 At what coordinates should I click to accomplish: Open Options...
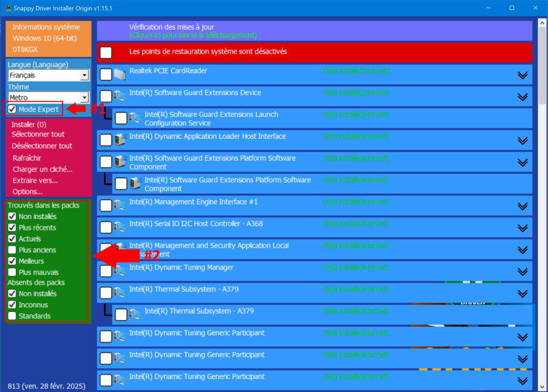[27, 192]
